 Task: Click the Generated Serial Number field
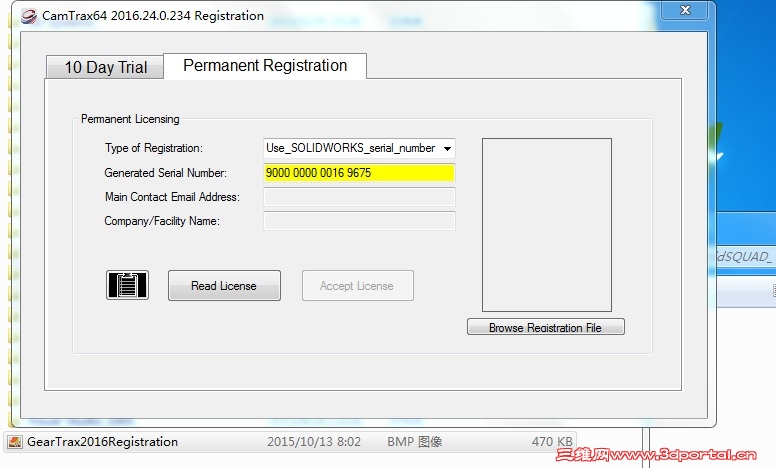pyautogui.click(x=359, y=173)
